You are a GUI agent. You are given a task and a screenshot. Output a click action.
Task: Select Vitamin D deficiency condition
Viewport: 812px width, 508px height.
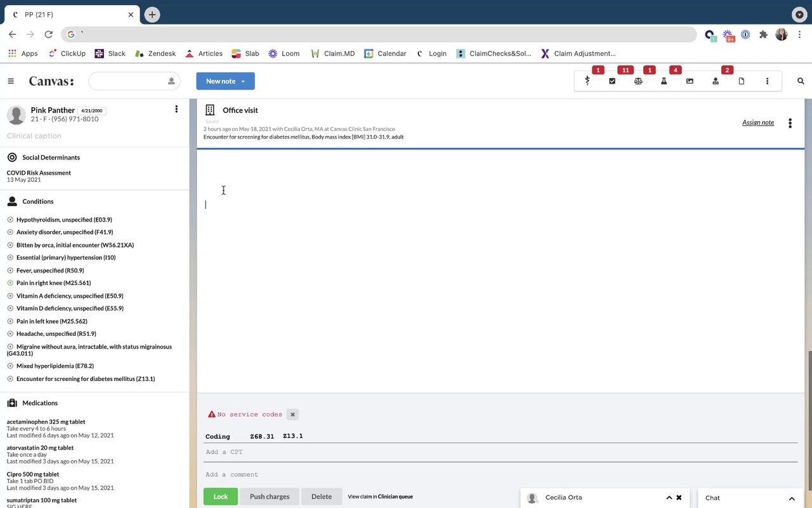click(x=70, y=309)
